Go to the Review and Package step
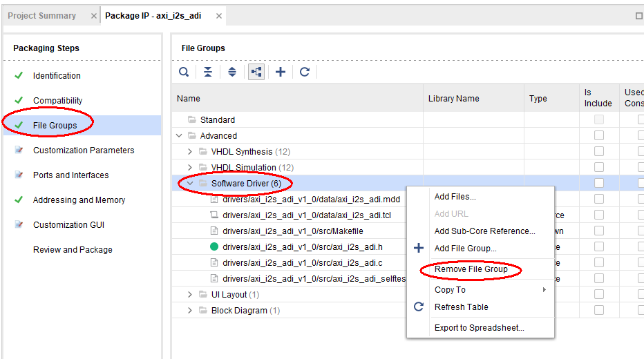Image resolution: width=644 pixels, height=359 pixels. point(73,250)
